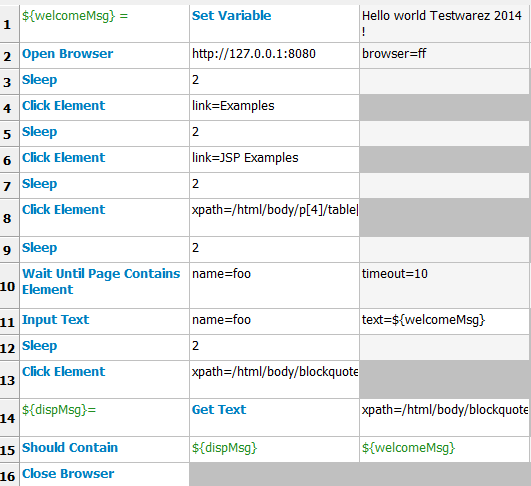Click the empty third cell in Sleep row 12
This screenshot has width=531, height=486.
point(445,347)
